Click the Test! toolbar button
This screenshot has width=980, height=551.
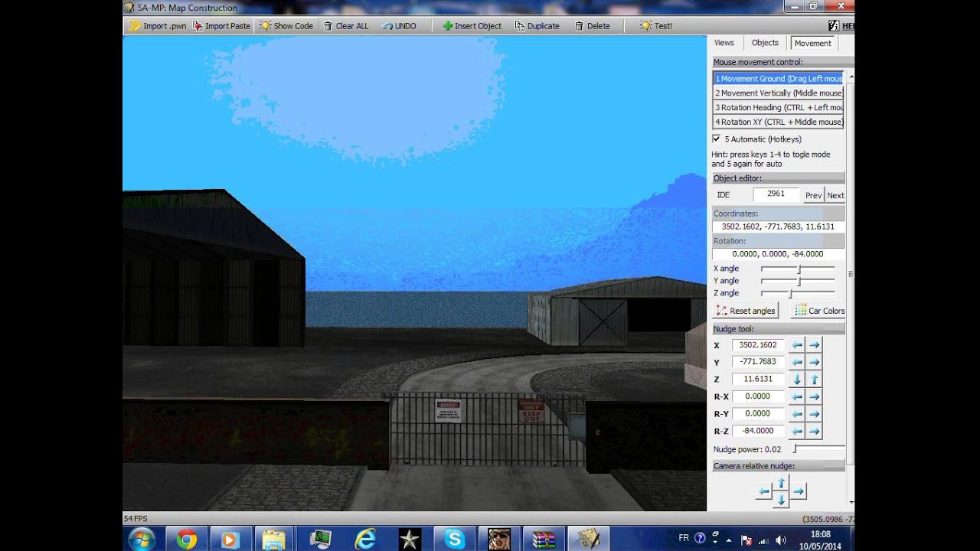(656, 26)
